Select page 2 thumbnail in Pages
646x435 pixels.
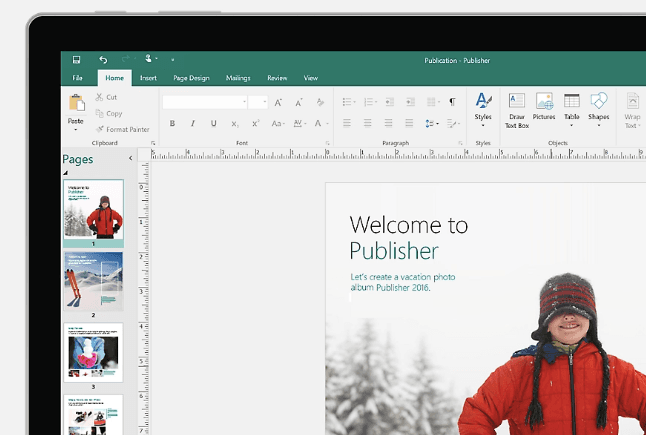93,280
